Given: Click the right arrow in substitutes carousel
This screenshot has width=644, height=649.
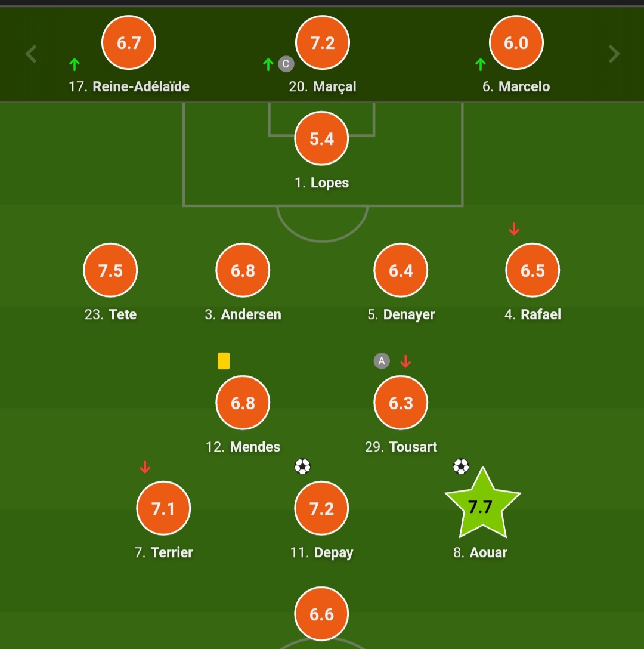Looking at the screenshot, I should tap(614, 54).
